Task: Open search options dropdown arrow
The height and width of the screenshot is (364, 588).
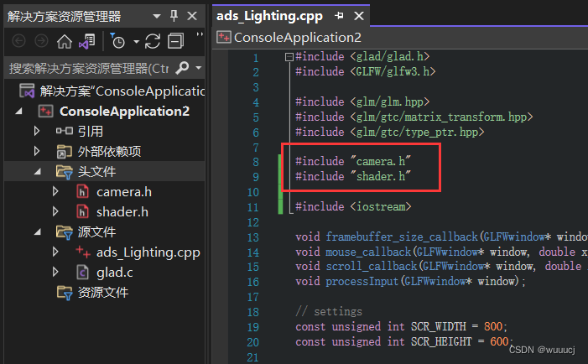Action: pos(199,68)
